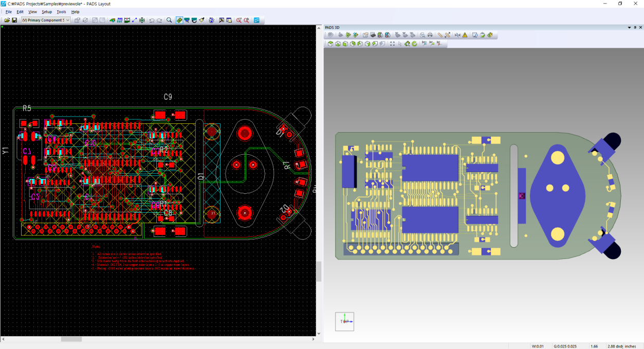Image resolution: width=644 pixels, height=349 pixels.
Task: Click the yellow warning triangle icon
Action: point(465,35)
